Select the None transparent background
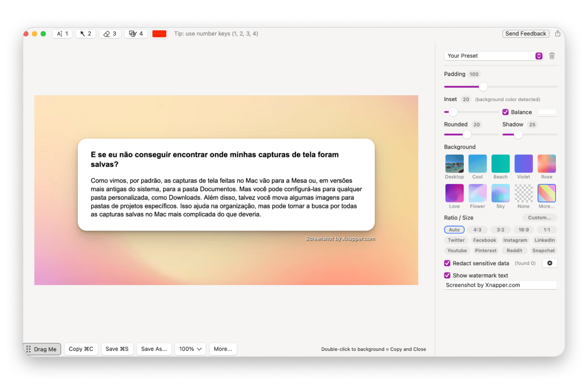This screenshot has height=387, width=588. (x=523, y=193)
